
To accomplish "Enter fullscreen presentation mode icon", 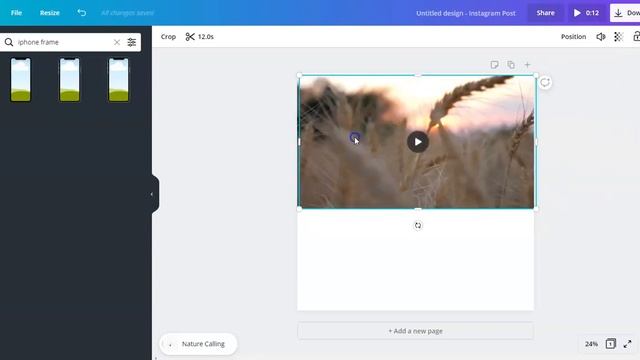I will (x=627, y=344).
